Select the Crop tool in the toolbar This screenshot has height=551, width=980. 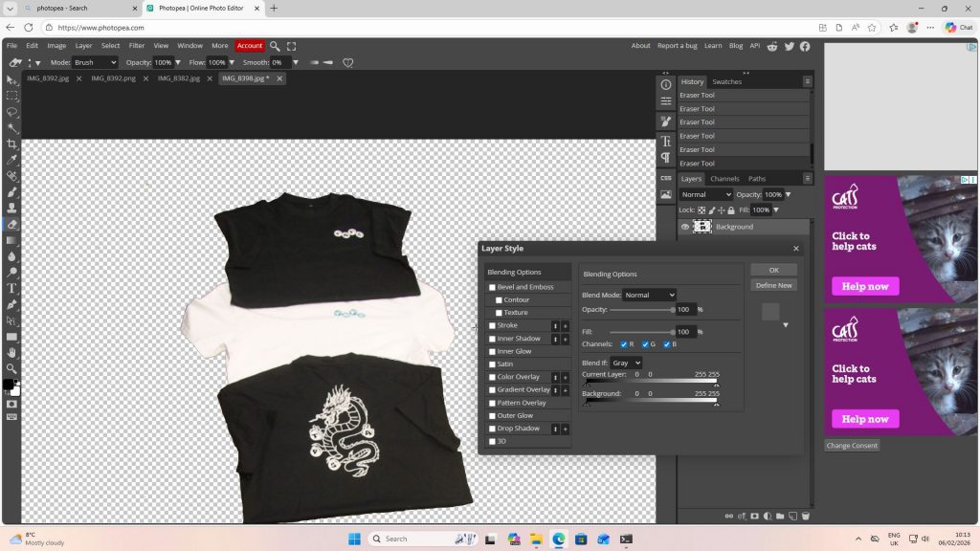12,143
